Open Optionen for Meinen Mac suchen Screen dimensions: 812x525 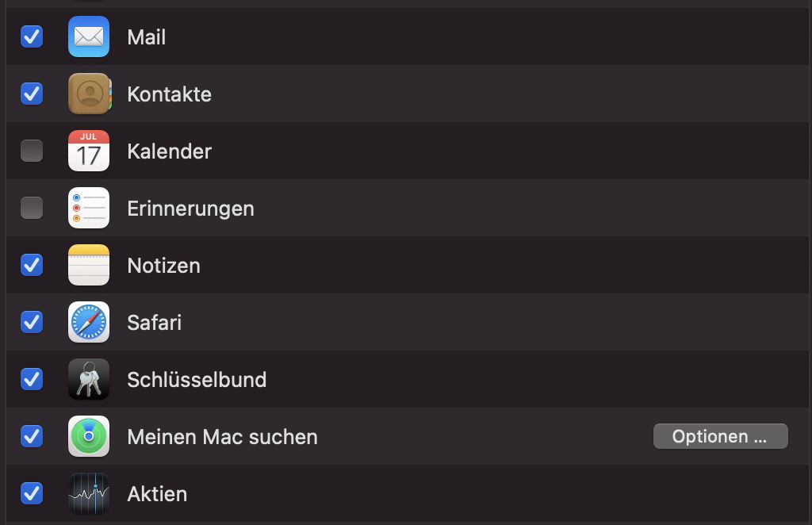720,436
